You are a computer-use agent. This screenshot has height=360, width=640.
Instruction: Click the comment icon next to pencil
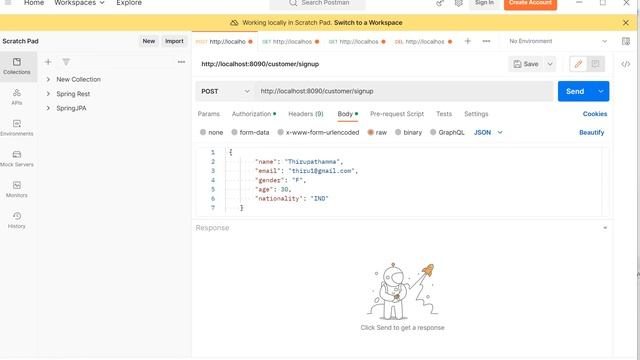[x=596, y=64]
